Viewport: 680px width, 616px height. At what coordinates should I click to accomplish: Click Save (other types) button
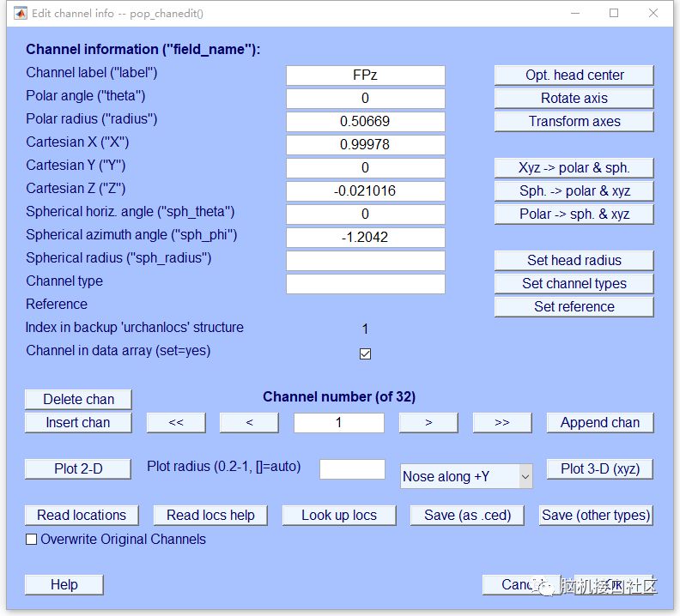[597, 516]
